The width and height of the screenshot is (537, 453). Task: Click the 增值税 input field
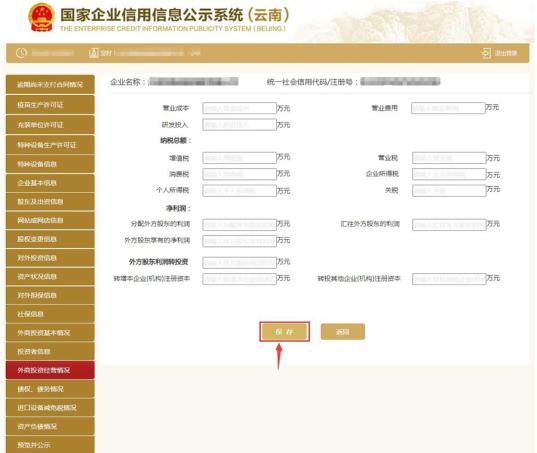click(239, 158)
